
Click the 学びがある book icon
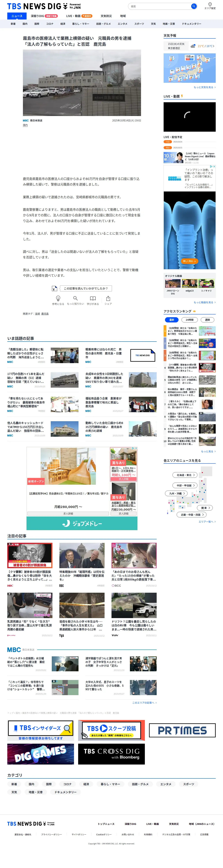[93, 298]
